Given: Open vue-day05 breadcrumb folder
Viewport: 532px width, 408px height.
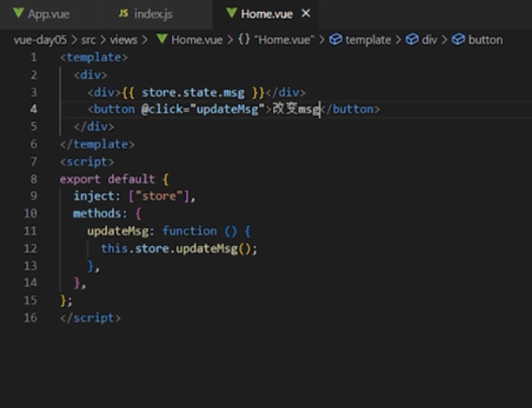Looking at the screenshot, I should (40, 40).
